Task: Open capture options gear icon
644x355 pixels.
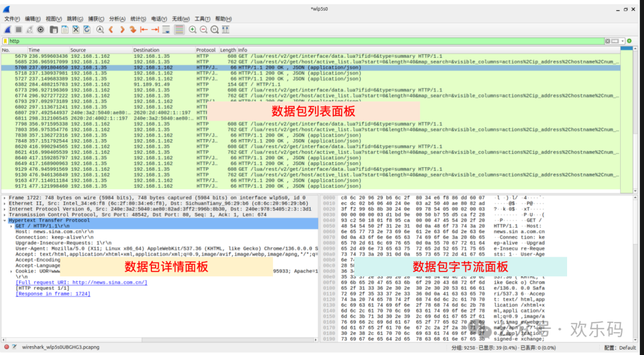Action: [x=41, y=30]
